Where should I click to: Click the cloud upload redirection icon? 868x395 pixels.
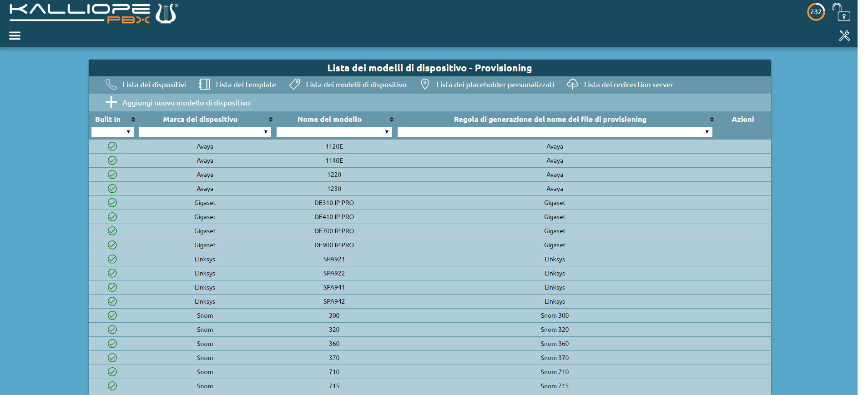[x=572, y=85]
